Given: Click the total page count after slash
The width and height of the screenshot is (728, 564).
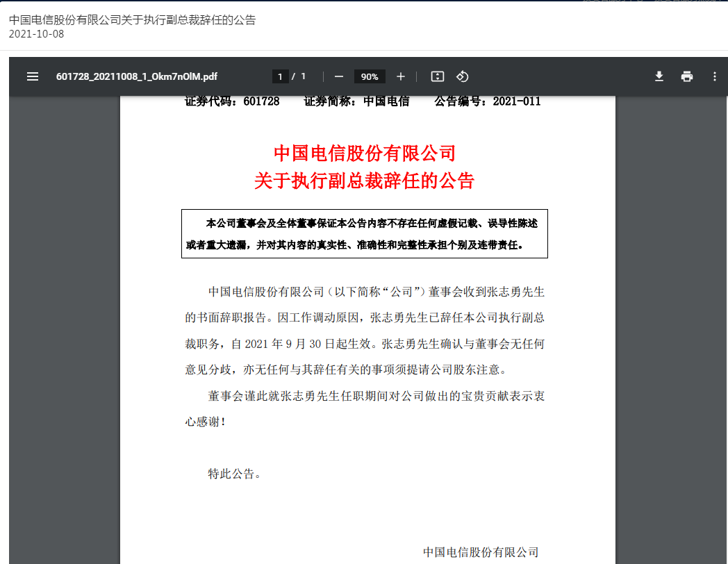Looking at the screenshot, I should (303, 76).
